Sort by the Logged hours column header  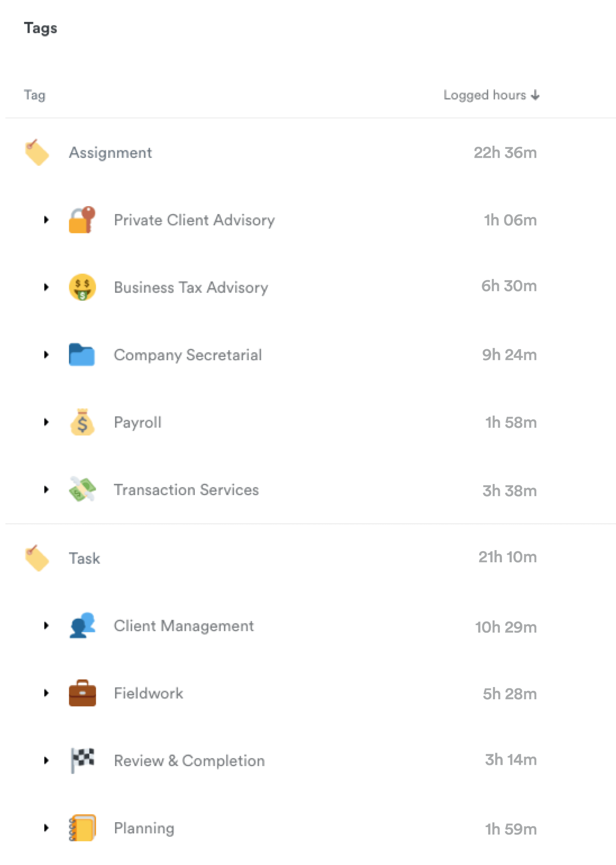click(491, 95)
